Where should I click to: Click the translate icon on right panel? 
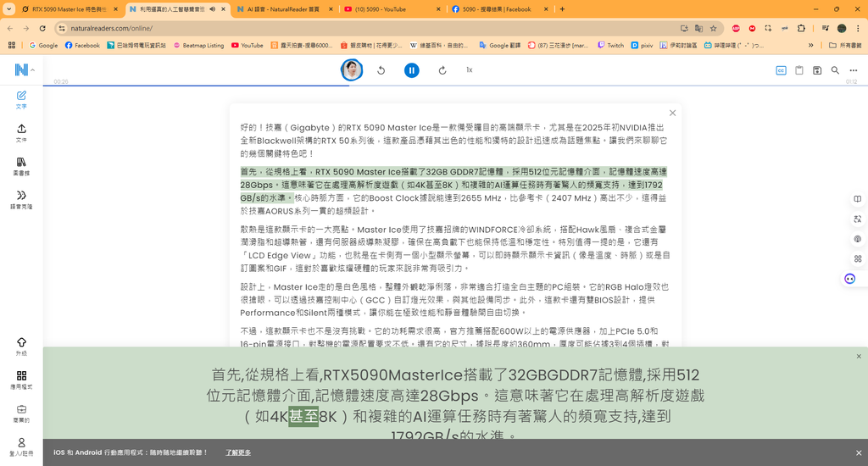pos(857,219)
